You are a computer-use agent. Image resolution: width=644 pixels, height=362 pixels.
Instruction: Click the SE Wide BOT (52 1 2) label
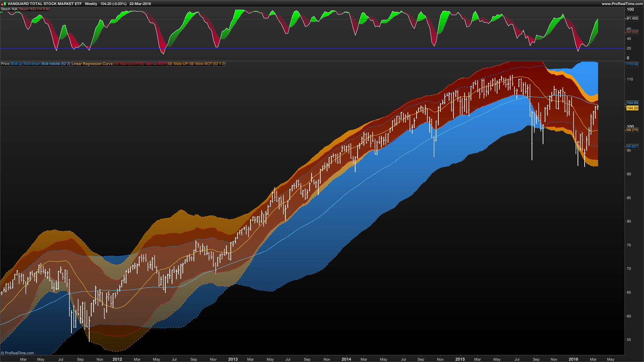tap(207, 64)
